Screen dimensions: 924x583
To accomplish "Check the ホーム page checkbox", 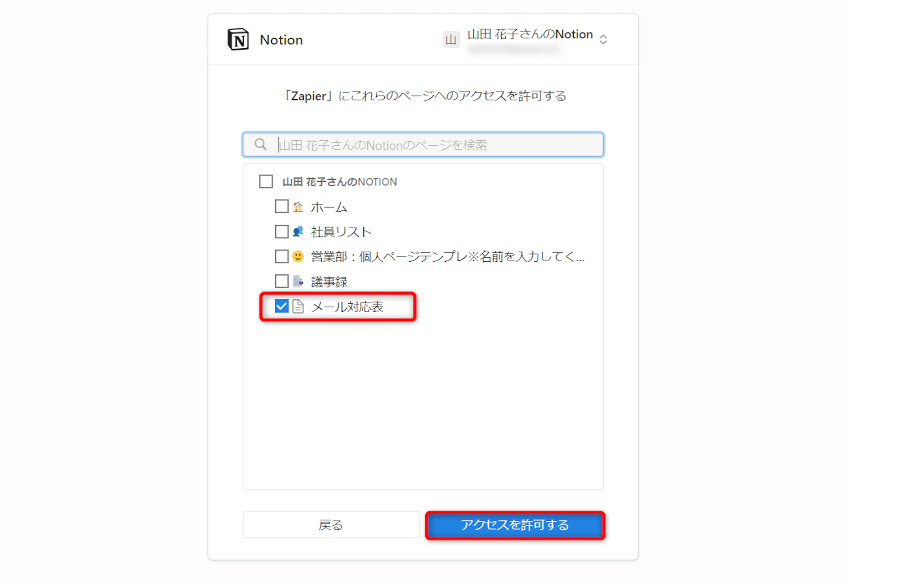I will (x=282, y=207).
